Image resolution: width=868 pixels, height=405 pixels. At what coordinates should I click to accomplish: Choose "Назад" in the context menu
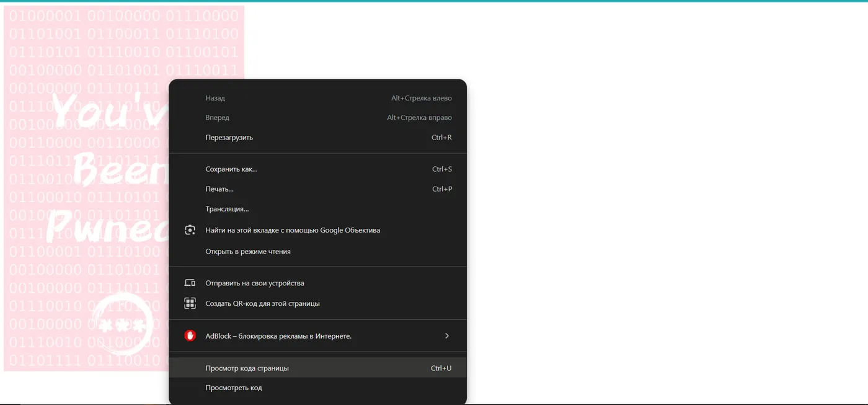pos(317,98)
